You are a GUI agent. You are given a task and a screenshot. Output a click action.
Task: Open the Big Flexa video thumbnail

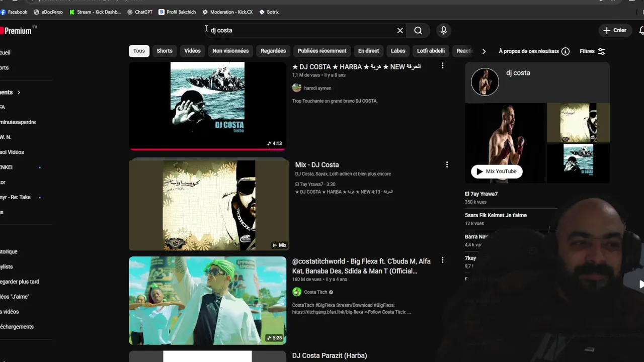[x=207, y=301]
